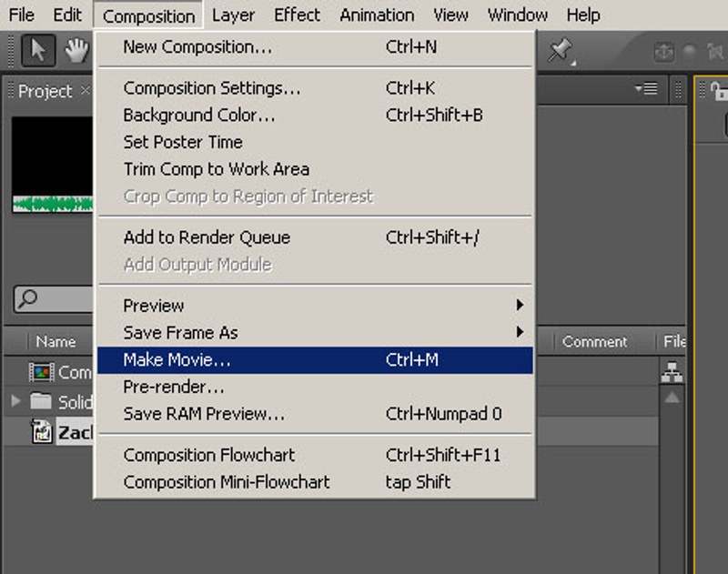
Task: Click the search magnifier icon in Project panel
Action: [x=29, y=298]
